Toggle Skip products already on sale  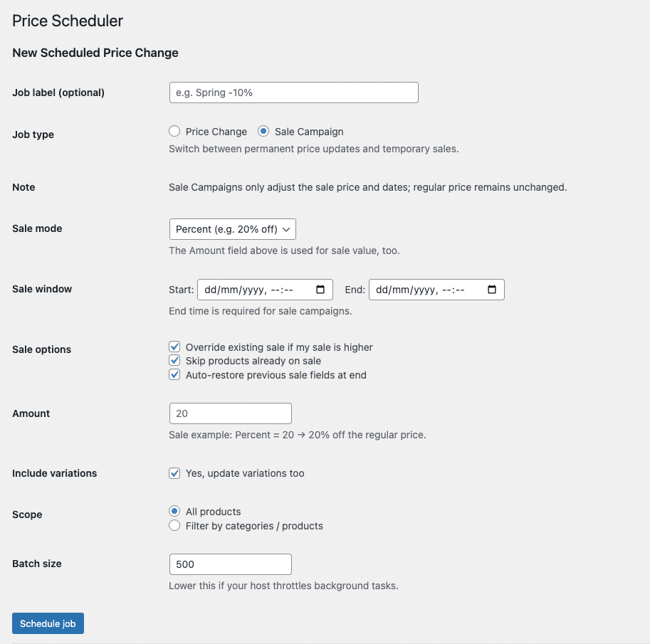click(x=174, y=361)
